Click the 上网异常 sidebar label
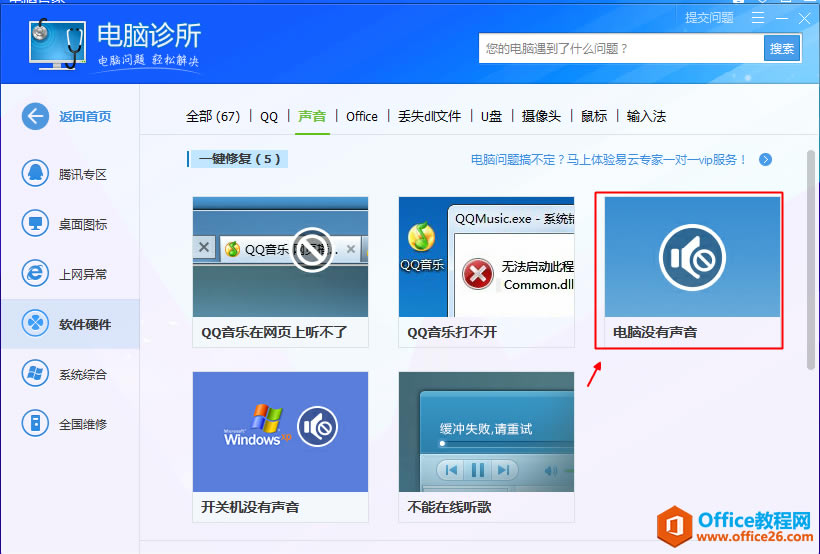Screen dimensions: 820x554 (x=83, y=274)
